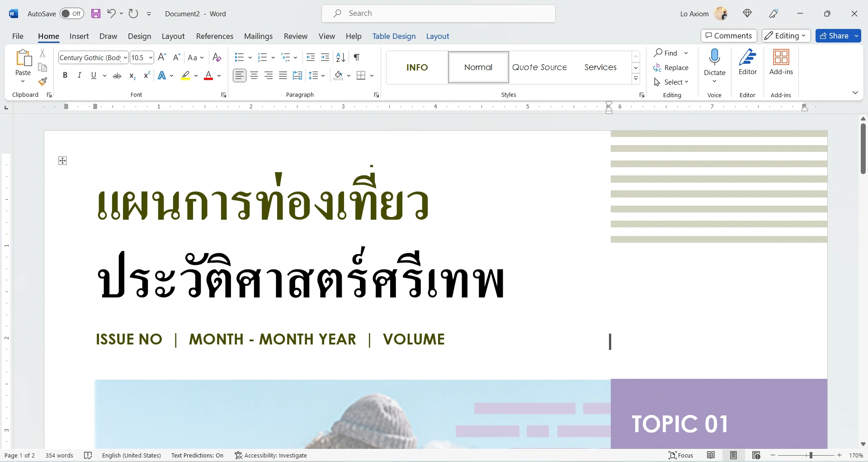Toggle Italic formatting

coord(80,75)
